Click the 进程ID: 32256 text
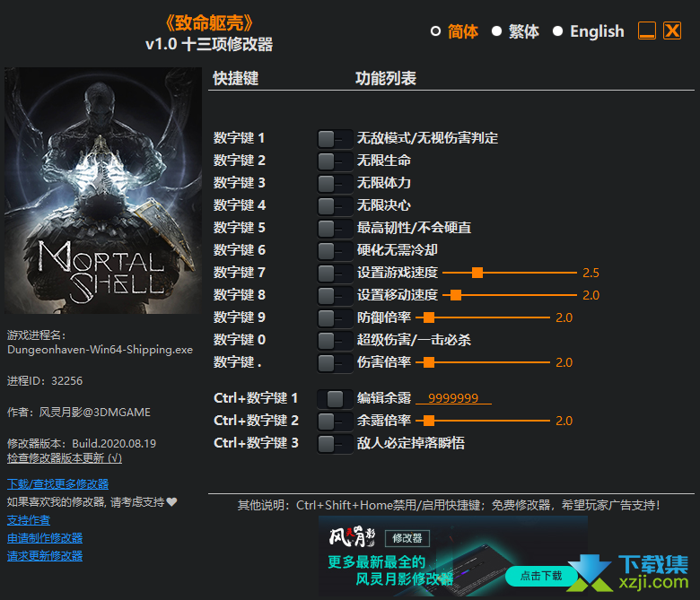 coord(45,381)
